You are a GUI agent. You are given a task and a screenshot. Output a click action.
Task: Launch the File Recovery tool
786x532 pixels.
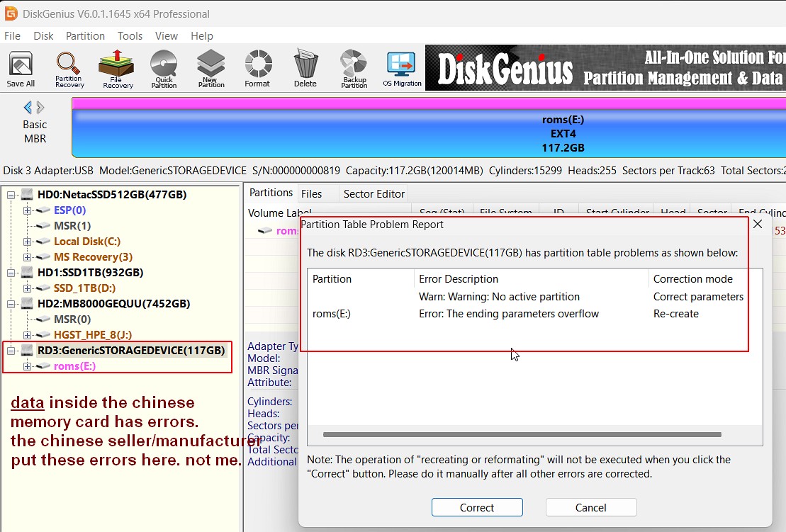[117, 69]
